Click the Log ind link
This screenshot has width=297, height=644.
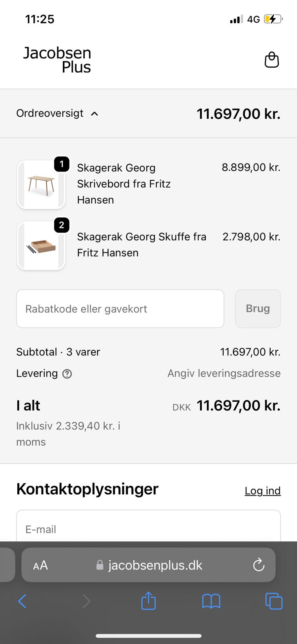tap(262, 491)
